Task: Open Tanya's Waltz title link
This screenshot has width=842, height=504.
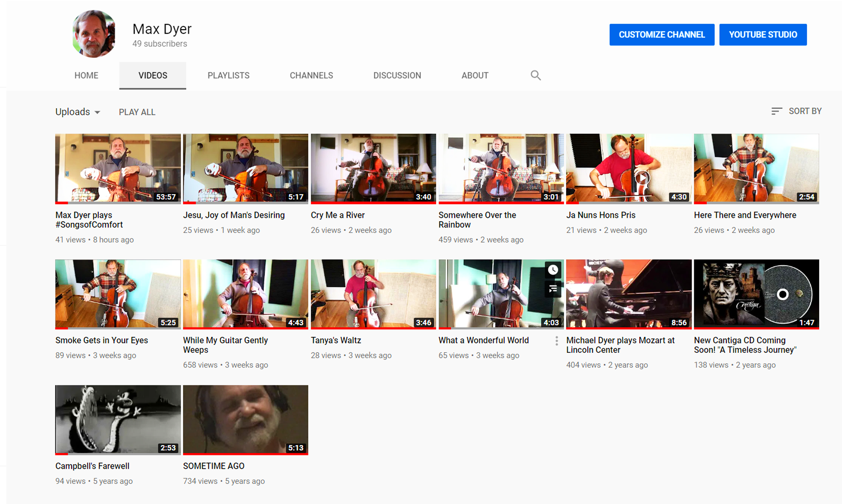Action: coord(336,340)
